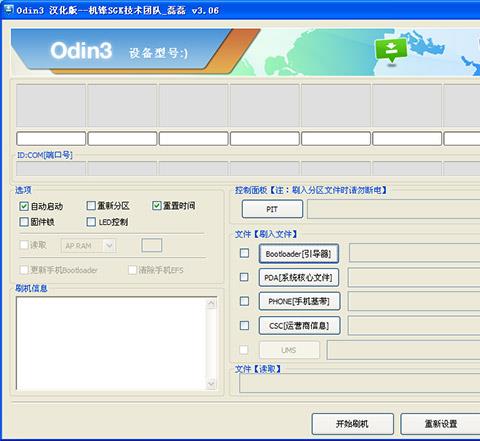The height and width of the screenshot is (441, 480).
Task: Enable the 固件锁 checkbox
Action: (x=24, y=222)
